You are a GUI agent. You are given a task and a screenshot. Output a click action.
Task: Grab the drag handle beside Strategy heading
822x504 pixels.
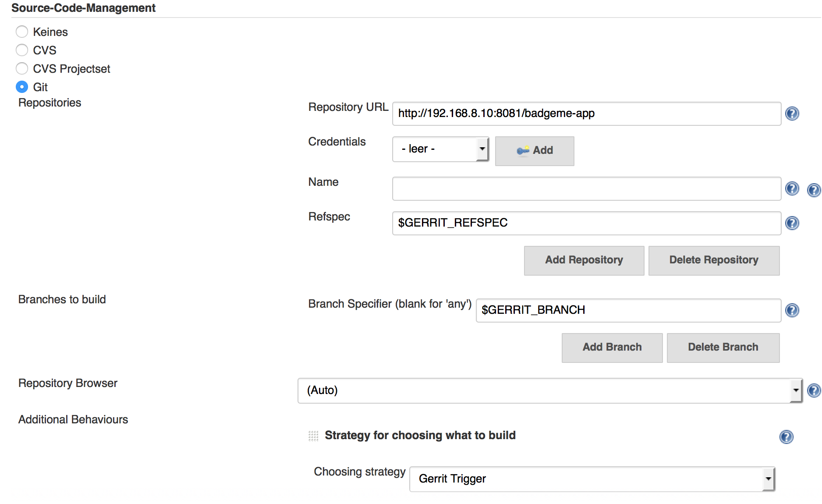point(313,436)
